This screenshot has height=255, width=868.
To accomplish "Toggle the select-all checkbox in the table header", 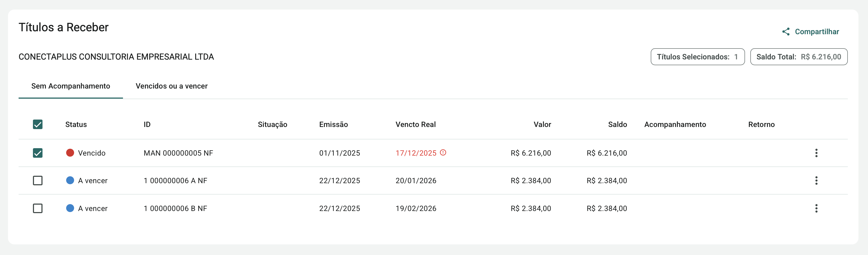I will pos(38,125).
